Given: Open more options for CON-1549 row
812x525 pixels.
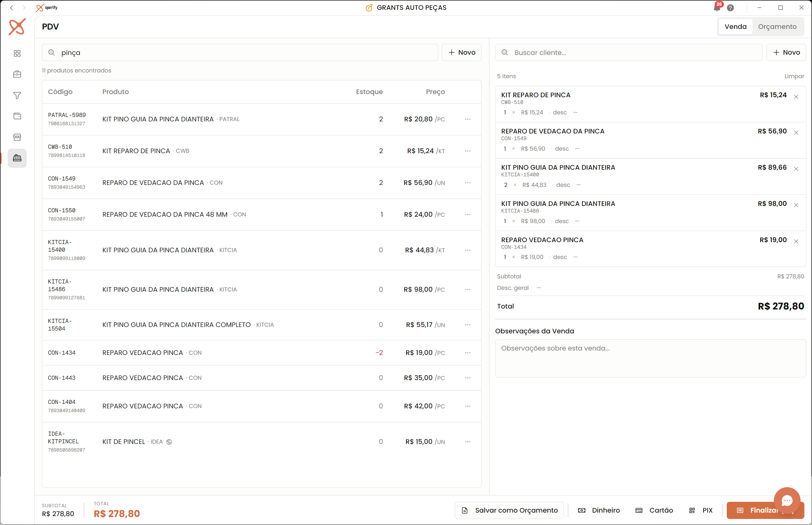Looking at the screenshot, I should [x=468, y=183].
